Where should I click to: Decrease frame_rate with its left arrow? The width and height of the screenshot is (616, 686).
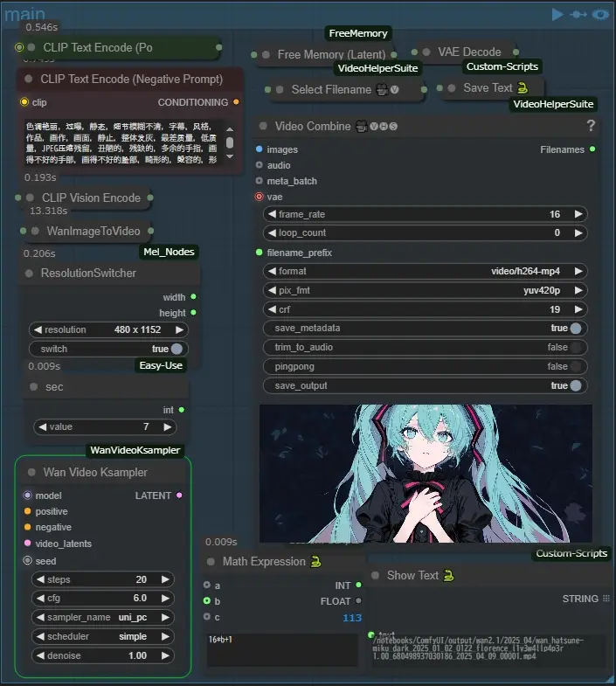pyautogui.click(x=272, y=214)
